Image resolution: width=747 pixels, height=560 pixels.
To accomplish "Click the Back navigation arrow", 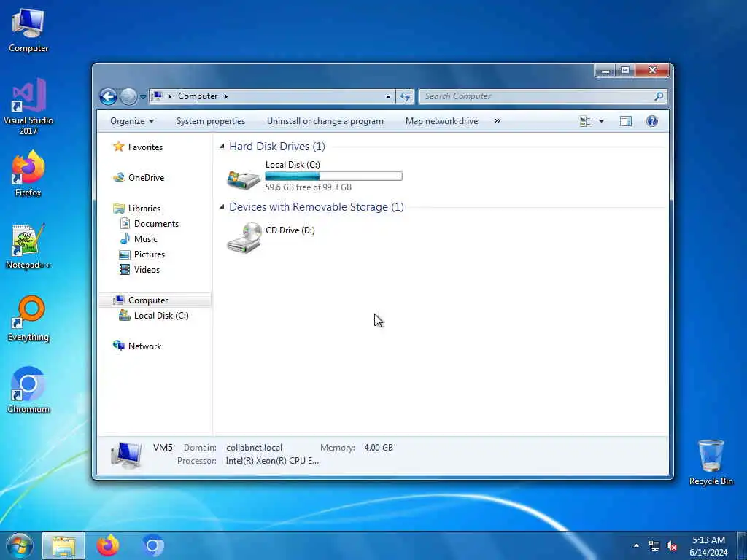I will (x=108, y=97).
